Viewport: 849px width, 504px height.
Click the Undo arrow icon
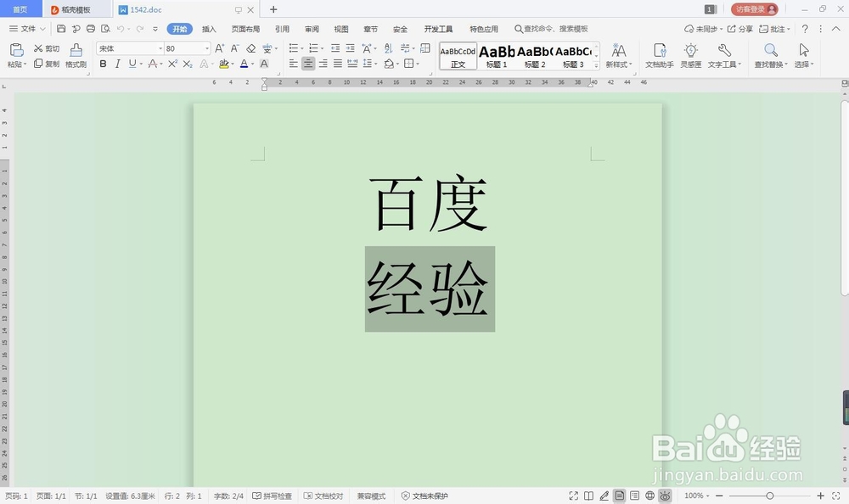click(x=121, y=29)
